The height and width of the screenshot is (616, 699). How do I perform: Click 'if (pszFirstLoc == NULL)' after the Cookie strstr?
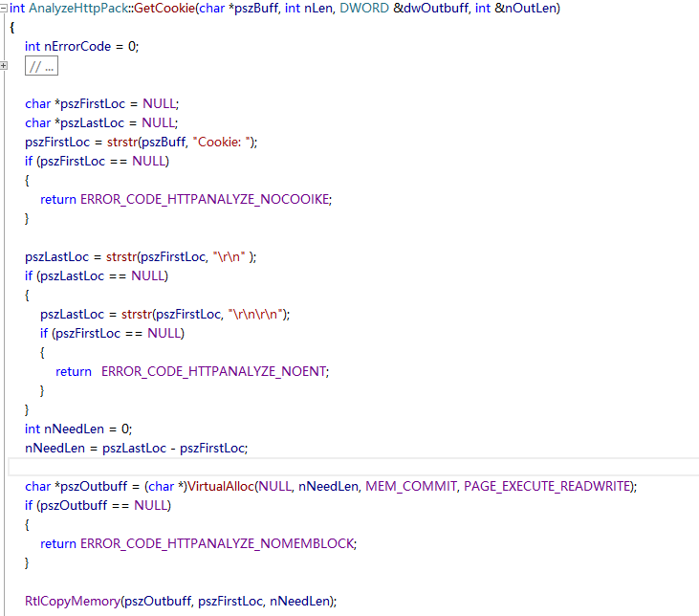[98, 162]
